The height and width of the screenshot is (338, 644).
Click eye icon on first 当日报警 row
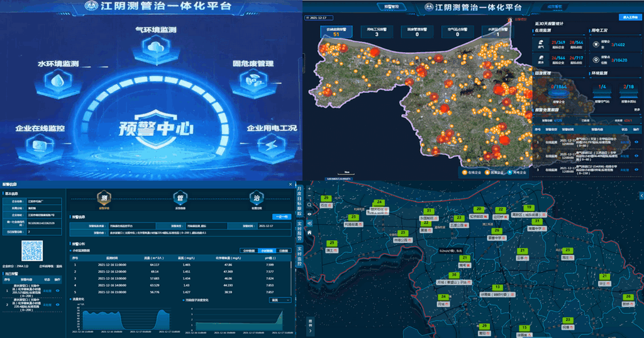[x=58, y=291]
